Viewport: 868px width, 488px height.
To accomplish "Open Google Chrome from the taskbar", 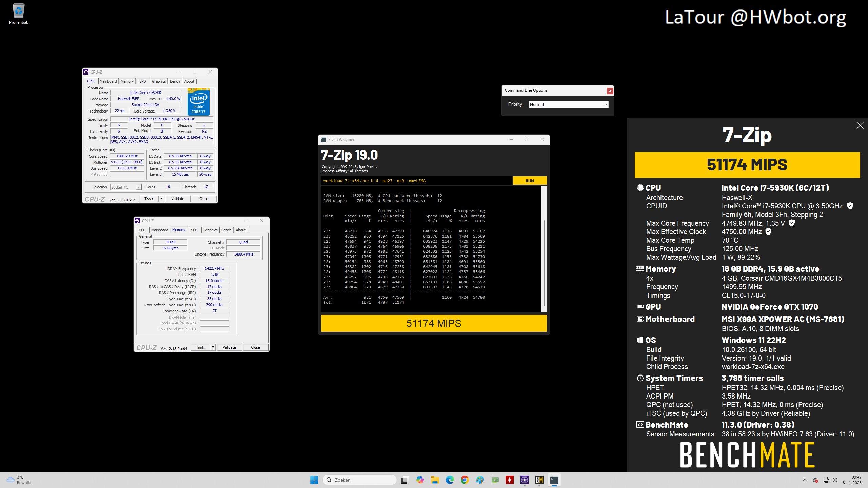I will [x=465, y=480].
